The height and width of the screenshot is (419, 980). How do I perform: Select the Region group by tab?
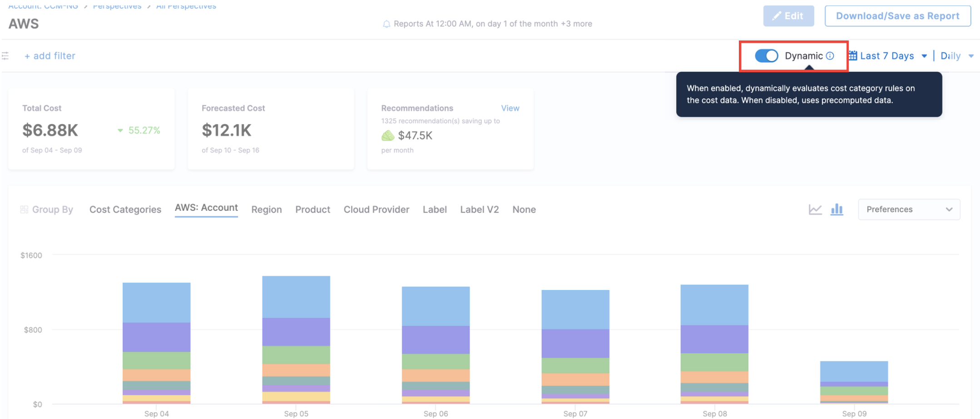click(x=267, y=209)
